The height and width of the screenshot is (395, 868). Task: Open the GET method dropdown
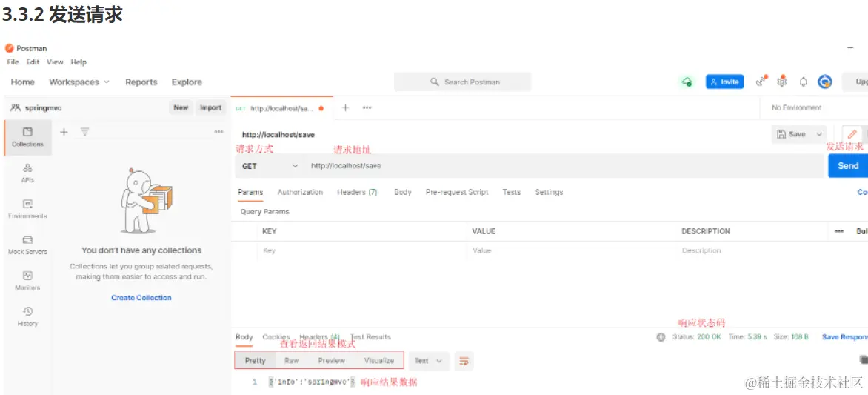[270, 166]
